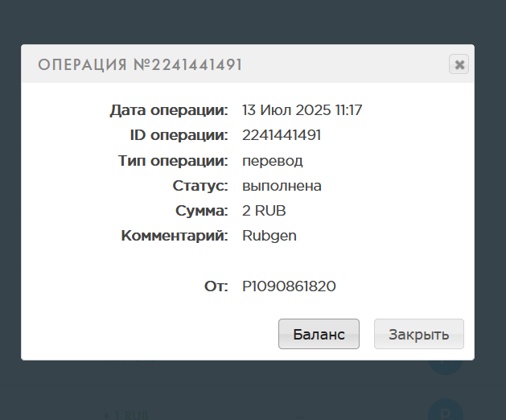Click the amount value 2 RUB
This screenshot has height=420, width=506.
[264, 211]
